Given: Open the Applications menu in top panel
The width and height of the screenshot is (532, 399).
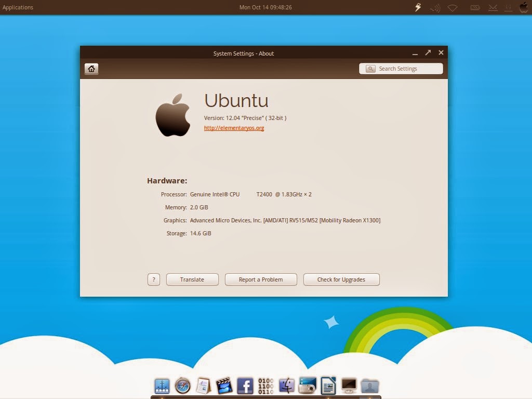Looking at the screenshot, I should (18, 7).
